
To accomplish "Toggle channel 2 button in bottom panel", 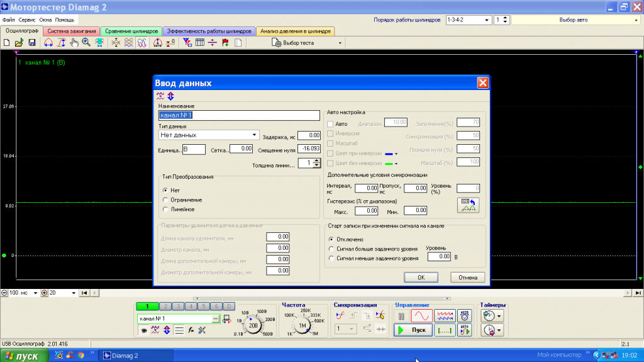I will 165,306.
